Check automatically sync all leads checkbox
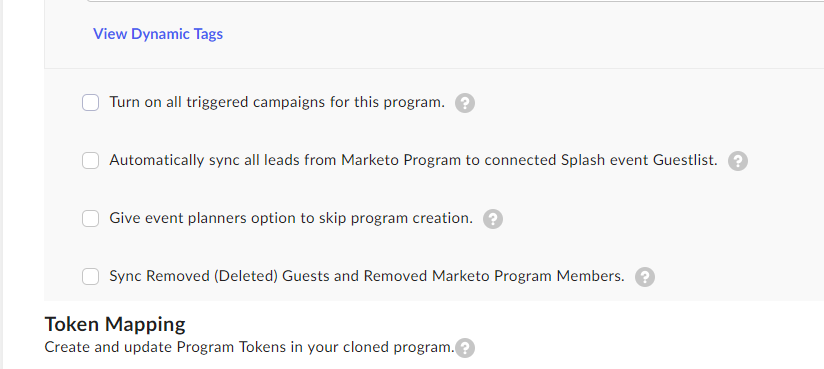Screen dimensions: 824x369 pyautogui.click(x=90, y=160)
